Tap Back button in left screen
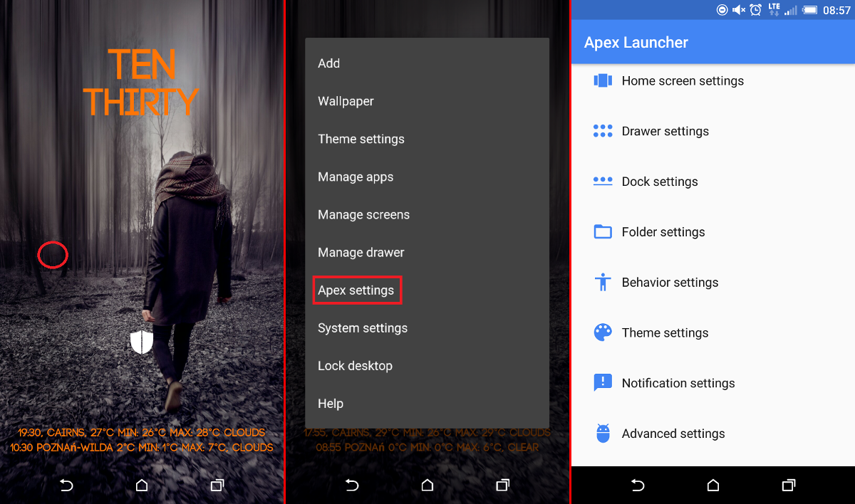855x504 pixels. click(66, 485)
